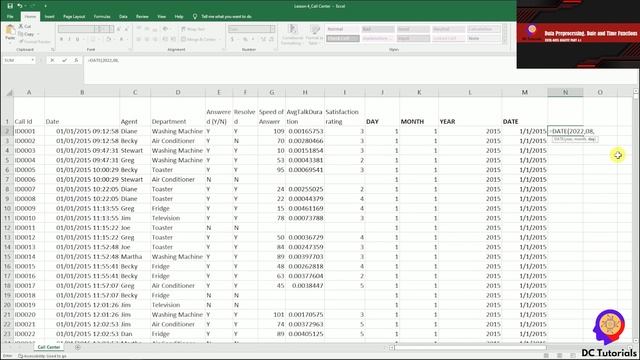640x360 pixels.
Task: Click the Format Painter button
Action: point(34,41)
